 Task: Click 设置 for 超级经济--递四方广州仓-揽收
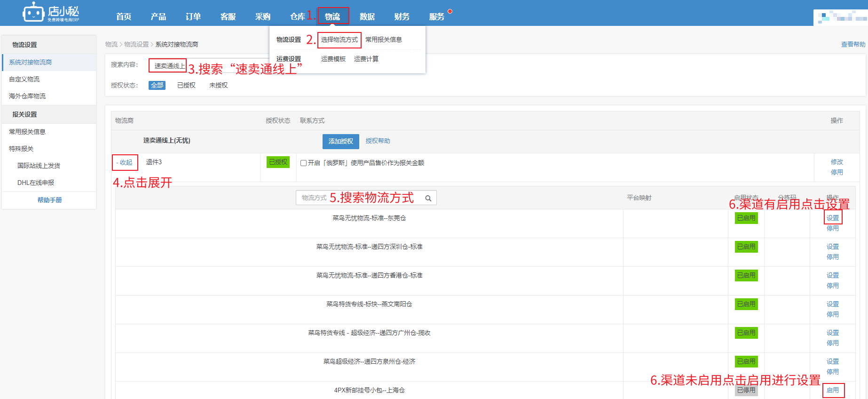[x=833, y=333]
